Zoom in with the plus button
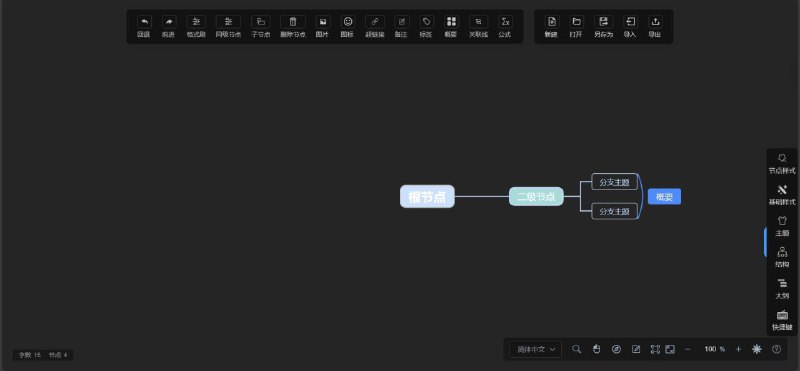The width and height of the screenshot is (800, 371). 738,349
